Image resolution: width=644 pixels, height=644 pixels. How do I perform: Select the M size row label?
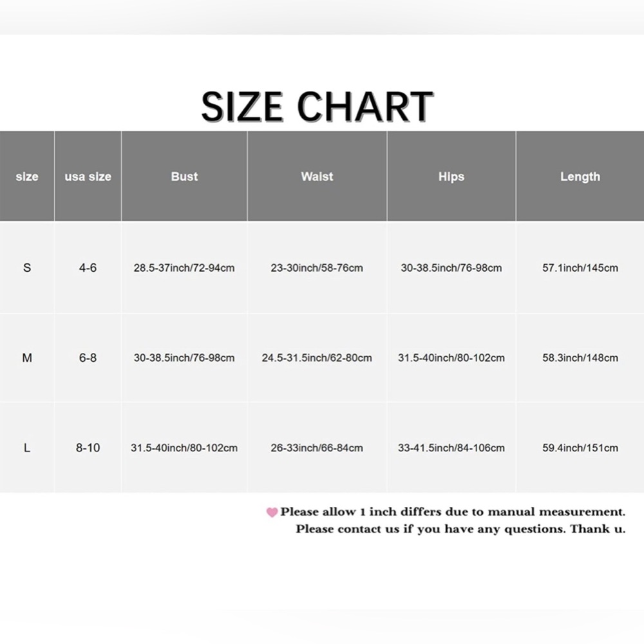click(27, 357)
